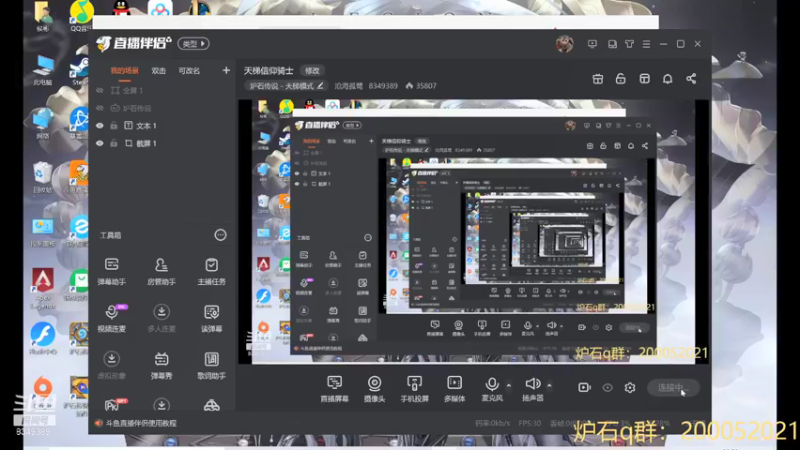
Task: Select the 截屏 1 source row
Action: (162, 143)
